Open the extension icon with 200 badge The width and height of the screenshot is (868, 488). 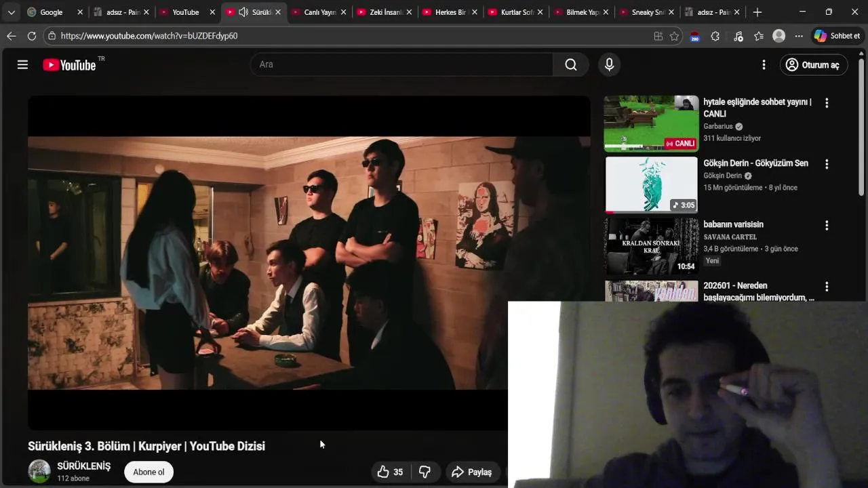(x=694, y=37)
